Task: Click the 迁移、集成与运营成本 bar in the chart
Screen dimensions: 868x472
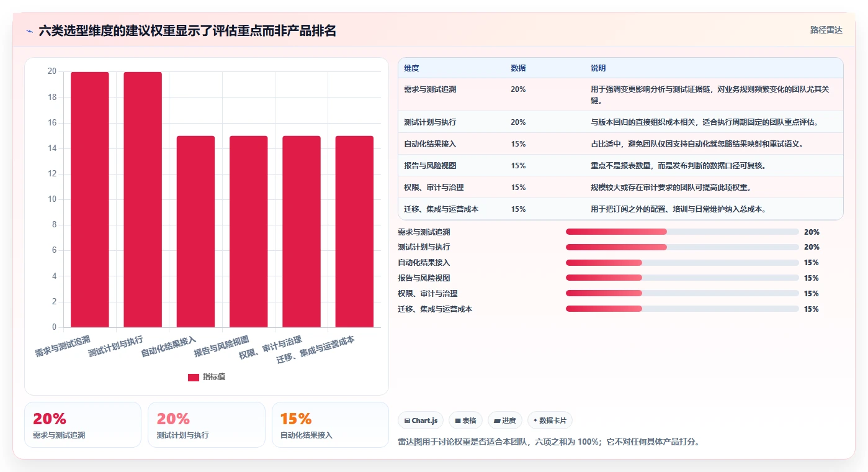Action: tap(354, 232)
